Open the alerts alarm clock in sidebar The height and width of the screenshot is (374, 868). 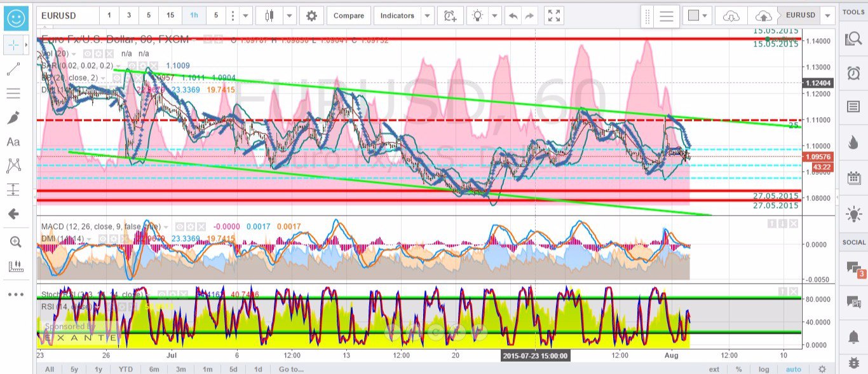(x=853, y=73)
